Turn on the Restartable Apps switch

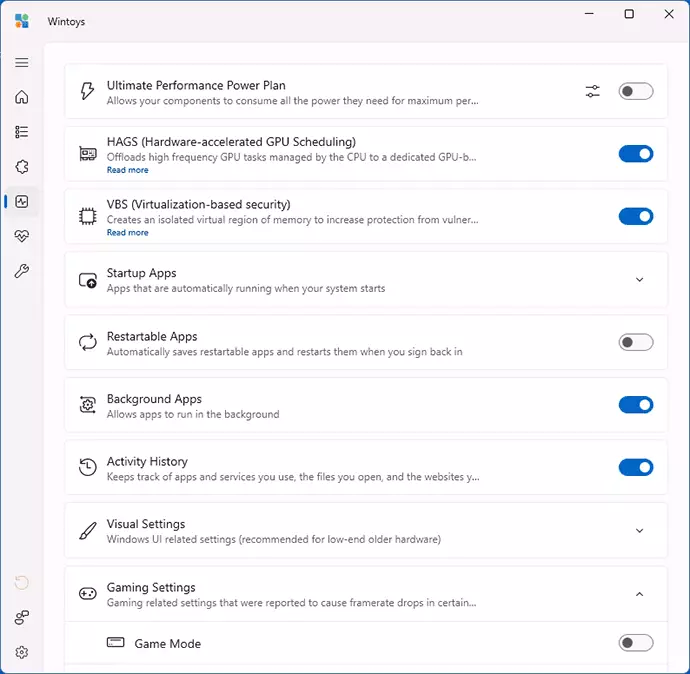pyautogui.click(x=635, y=342)
